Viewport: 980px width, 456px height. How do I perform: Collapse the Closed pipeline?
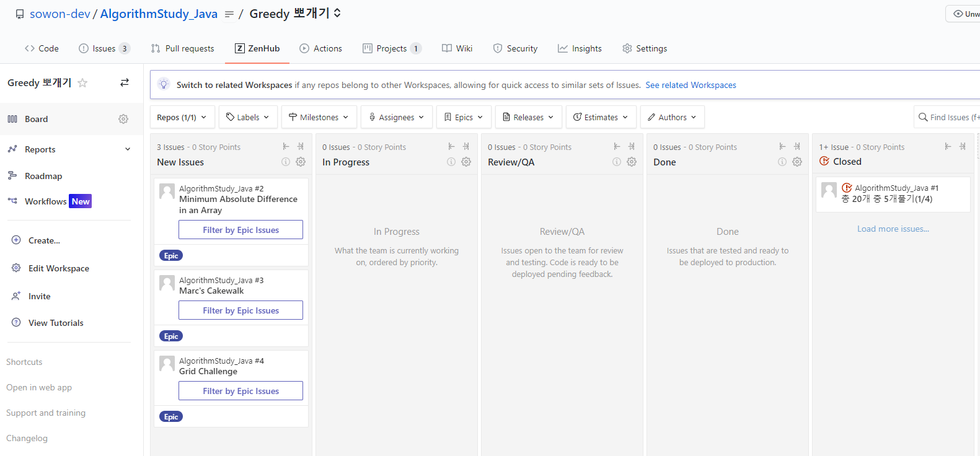pos(948,146)
